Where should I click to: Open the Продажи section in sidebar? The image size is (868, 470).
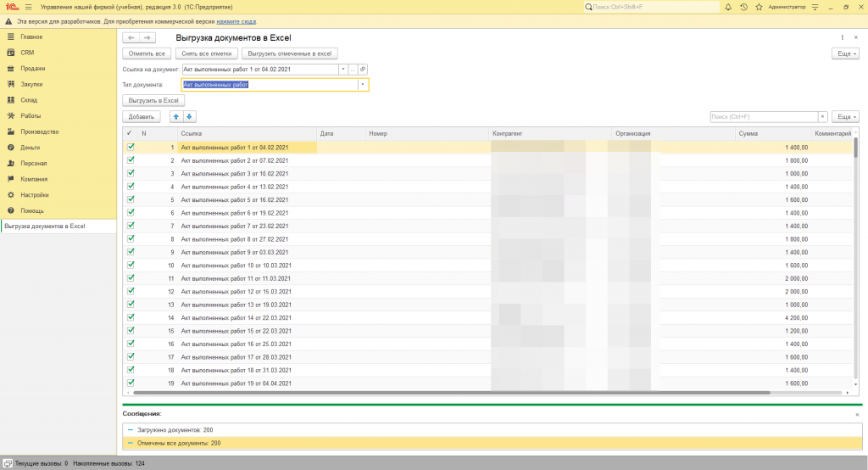33,68
